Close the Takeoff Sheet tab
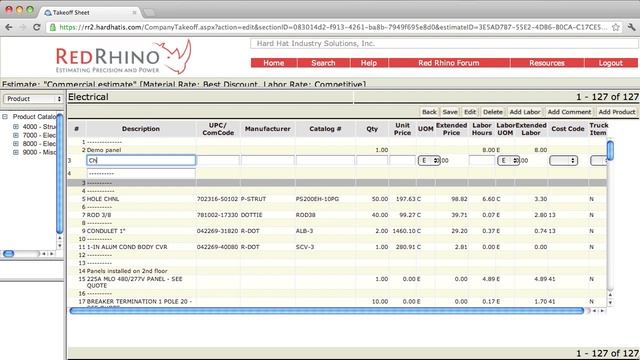 (134, 13)
